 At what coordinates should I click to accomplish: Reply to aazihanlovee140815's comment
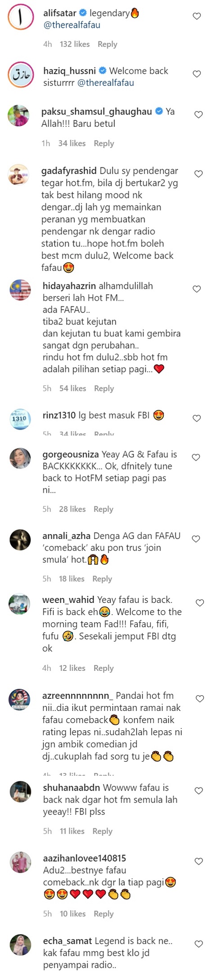tap(104, 913)
